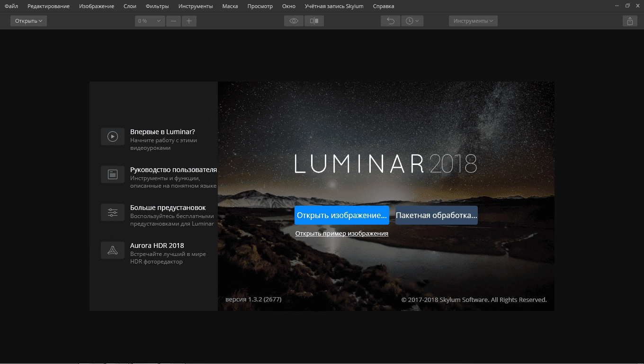The width and height of the screenshot is (644, 364).
Task: Follow the Открыть пример изображения link
Action: point(342,233)
